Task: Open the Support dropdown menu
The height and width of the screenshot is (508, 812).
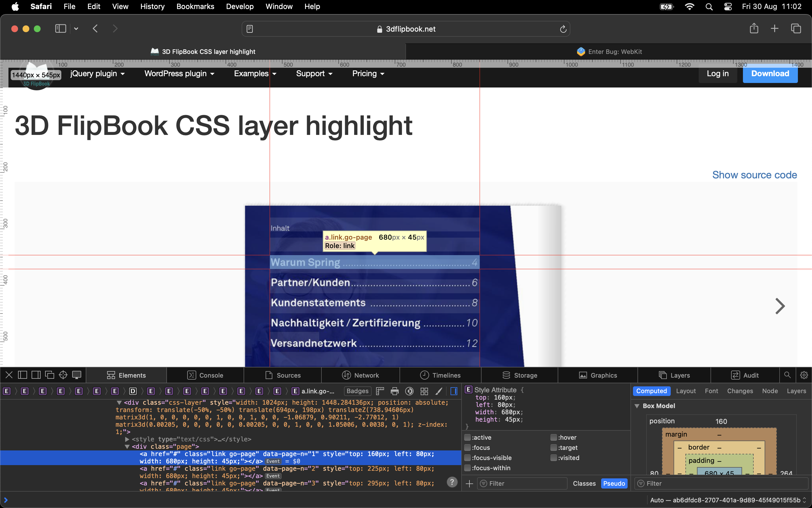Action: click(314, 74)
